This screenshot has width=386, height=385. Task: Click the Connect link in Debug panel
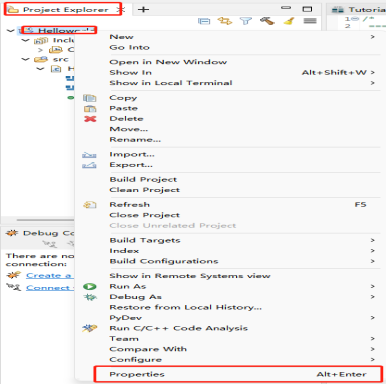click(48, 288)
